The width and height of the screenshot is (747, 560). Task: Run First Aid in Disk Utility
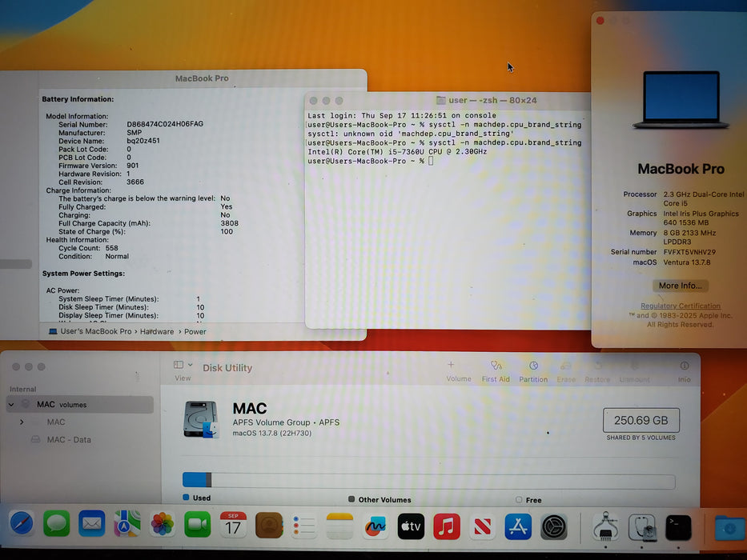[x=496, y=371]
